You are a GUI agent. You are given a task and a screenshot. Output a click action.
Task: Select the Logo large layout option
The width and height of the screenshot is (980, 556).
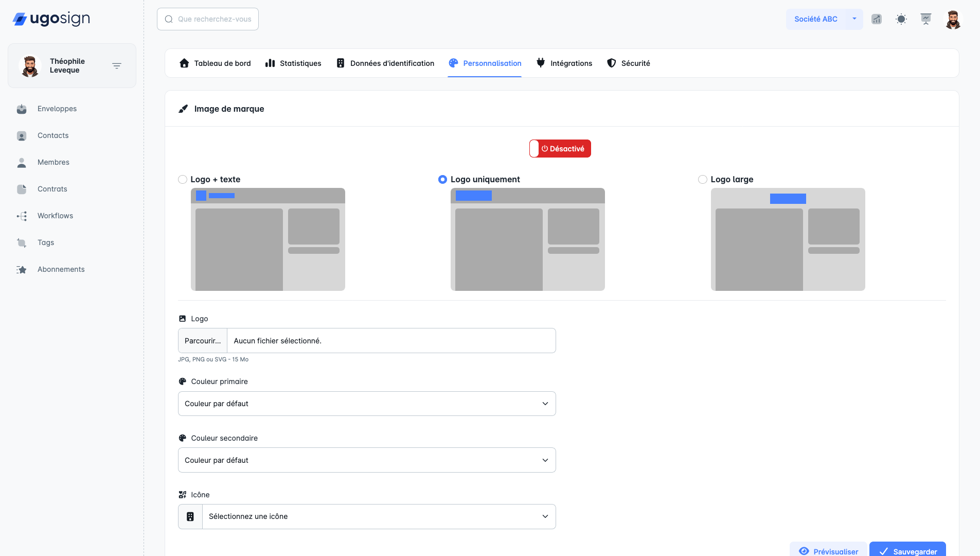(x=702, y=179)
